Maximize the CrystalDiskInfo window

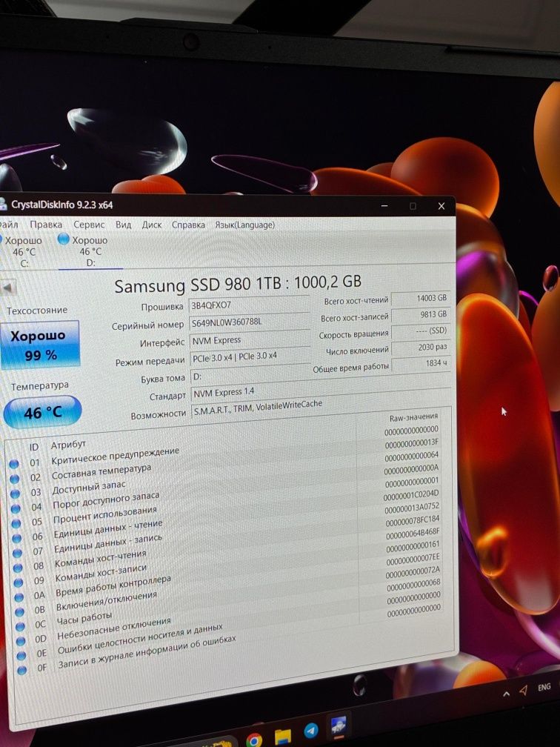pos(413,206)
